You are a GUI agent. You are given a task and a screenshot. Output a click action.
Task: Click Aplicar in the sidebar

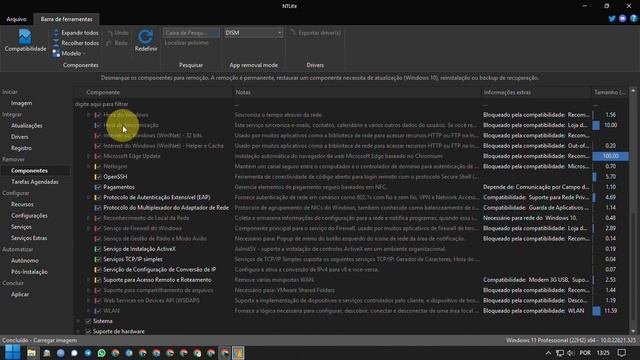(20, 294)
